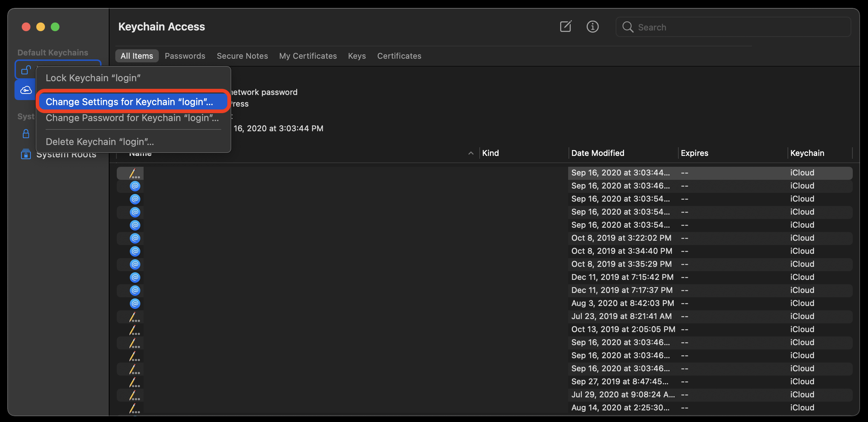Click the Name column sort arrow
This screenshot has width=868, height=422.
[470, 153]
